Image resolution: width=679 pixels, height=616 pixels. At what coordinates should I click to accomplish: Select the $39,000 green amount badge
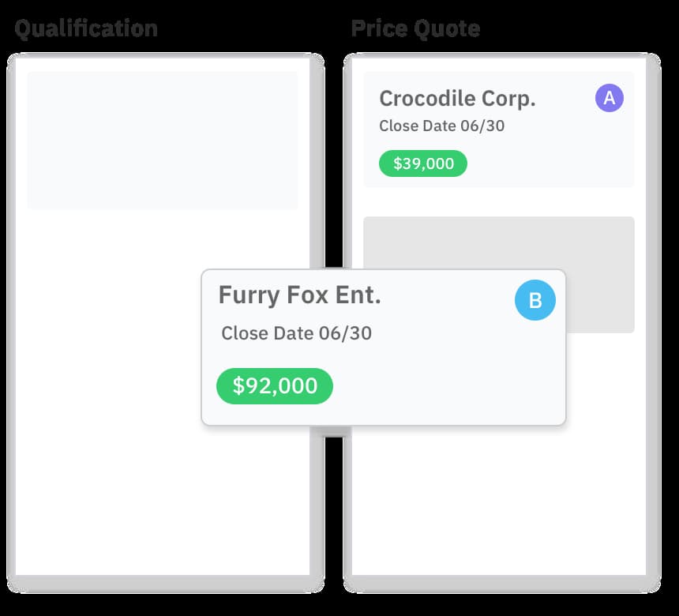tap(423, 163)
